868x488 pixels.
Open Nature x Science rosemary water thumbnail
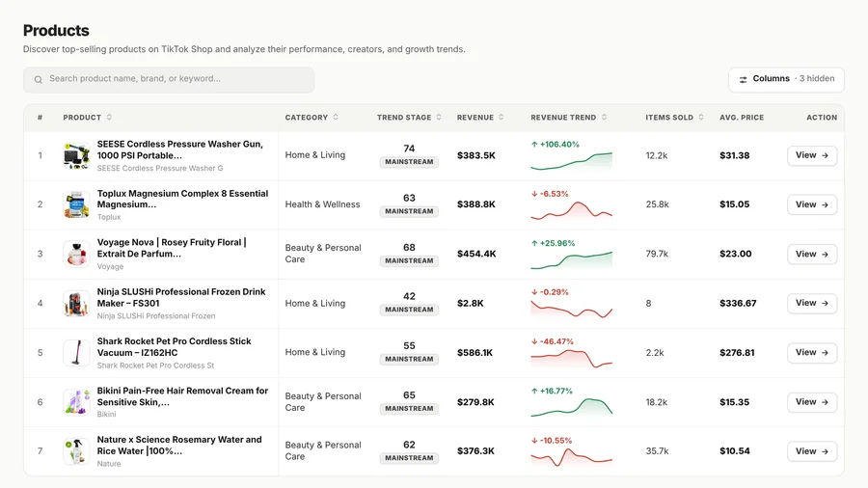click(76, 451)
